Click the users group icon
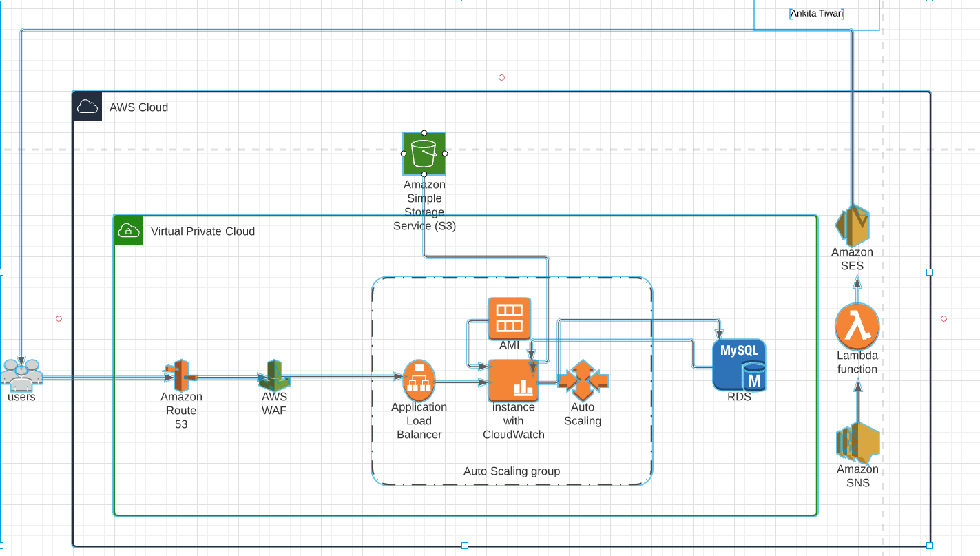The image size is (980, 556). pyautogui.click(x=21, y=375)
